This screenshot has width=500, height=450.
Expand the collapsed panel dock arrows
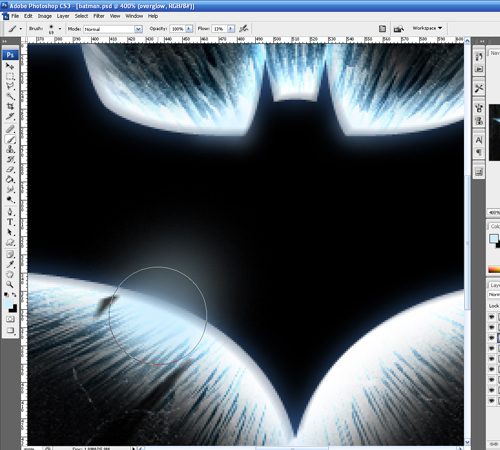[x=482, y=41]
